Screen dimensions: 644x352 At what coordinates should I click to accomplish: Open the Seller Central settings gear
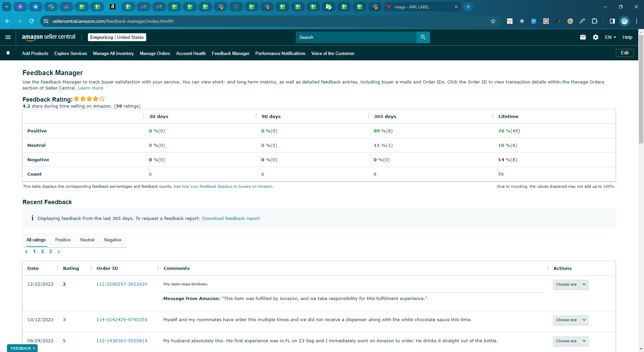tap(596, 37)
